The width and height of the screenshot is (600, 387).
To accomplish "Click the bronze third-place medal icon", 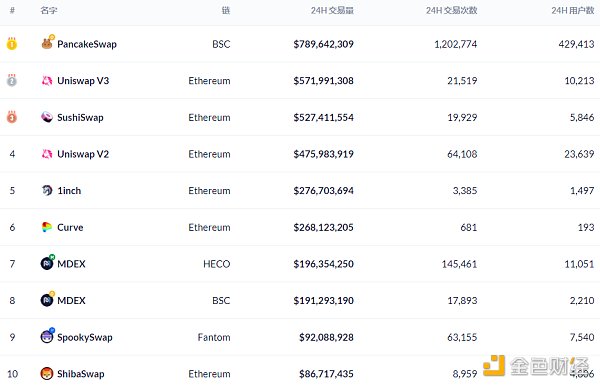I will (x=12, y=117).
